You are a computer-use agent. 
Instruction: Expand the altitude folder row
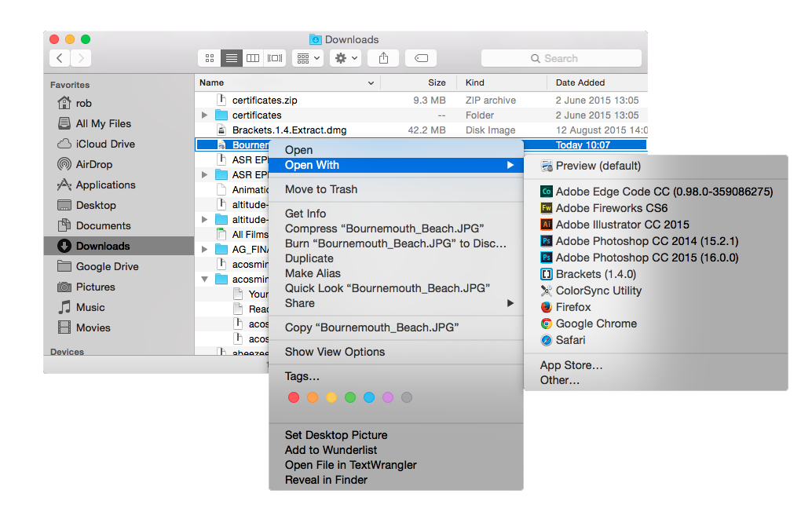[205, 220]
